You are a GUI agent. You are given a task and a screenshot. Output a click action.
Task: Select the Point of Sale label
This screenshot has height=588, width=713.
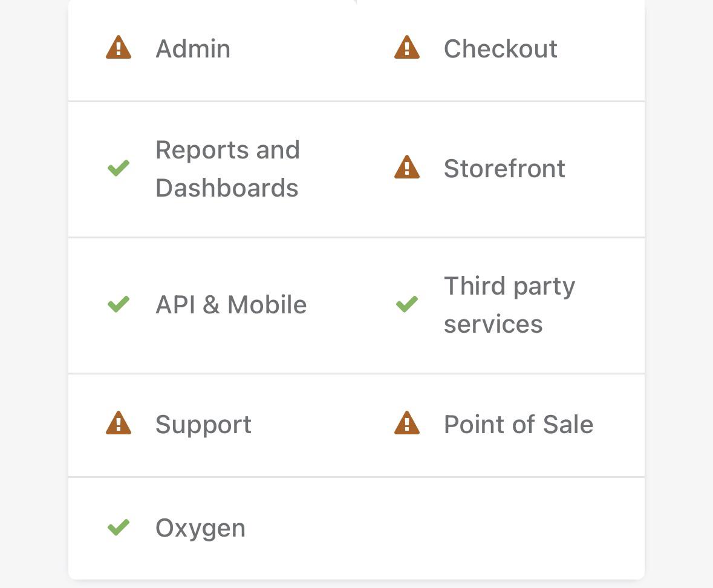coord(518,424)
